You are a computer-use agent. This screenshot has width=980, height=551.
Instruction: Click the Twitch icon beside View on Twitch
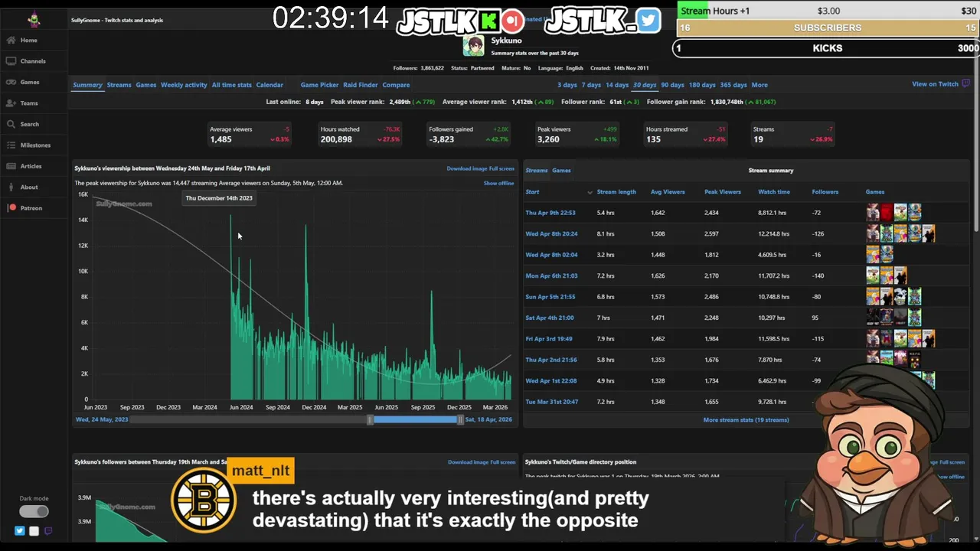pyautogui.click(x=965, y=84)
